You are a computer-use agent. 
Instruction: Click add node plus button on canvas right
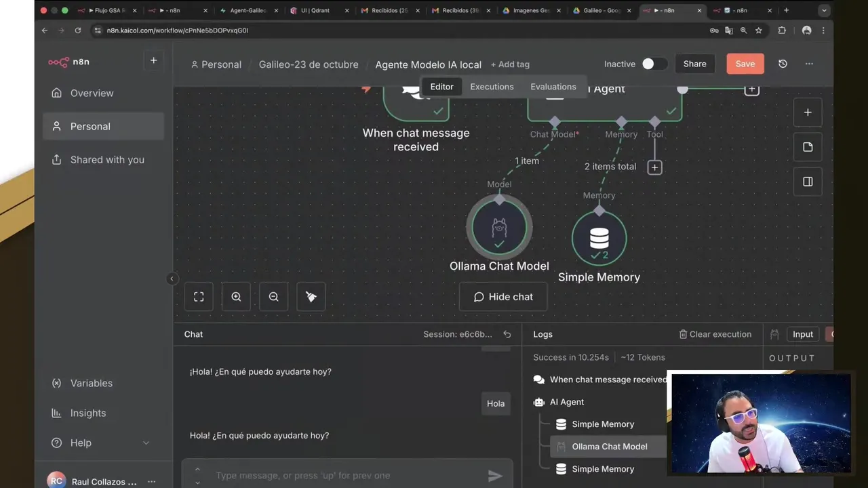pos(808,113)
